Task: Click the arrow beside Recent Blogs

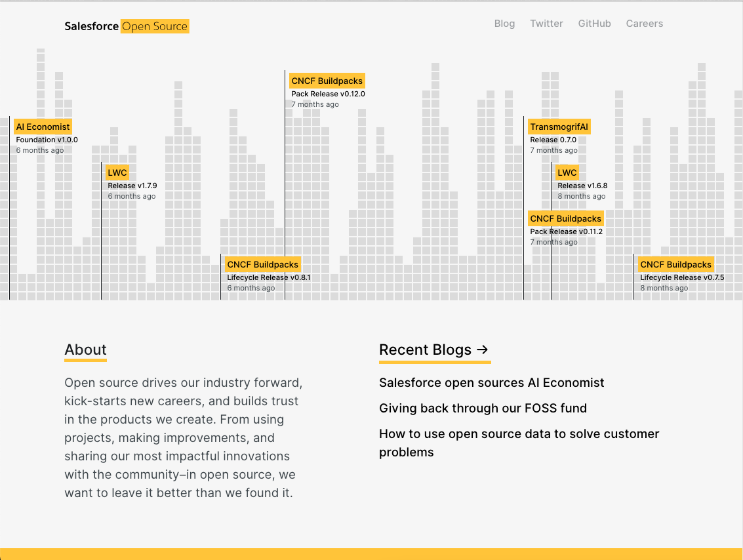Action: click(483, 350)
